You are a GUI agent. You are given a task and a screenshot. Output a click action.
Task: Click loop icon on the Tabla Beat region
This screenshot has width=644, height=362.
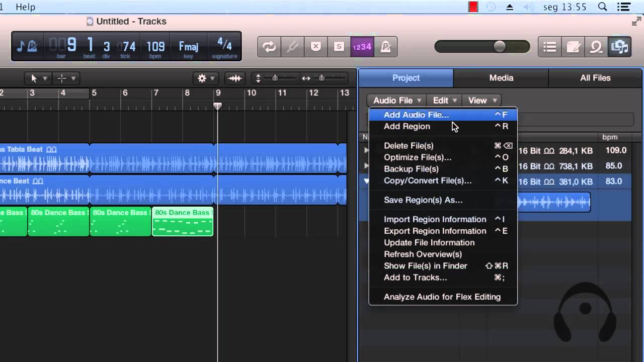(x=51, y=149)
